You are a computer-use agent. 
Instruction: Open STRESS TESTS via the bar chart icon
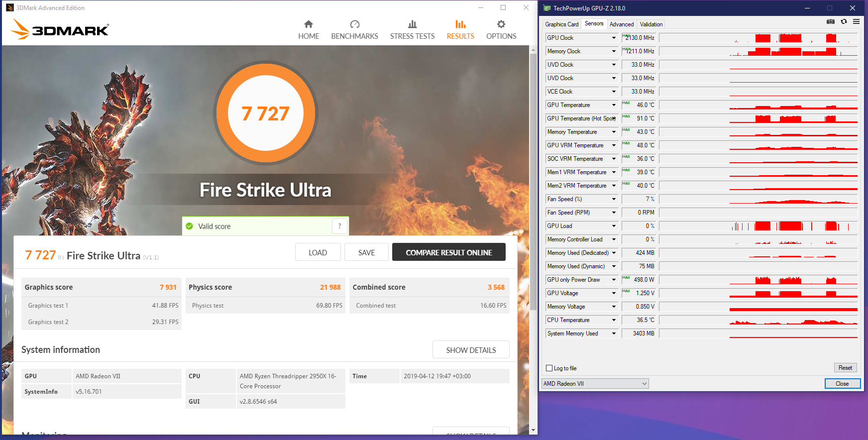(x=412, y=24)
